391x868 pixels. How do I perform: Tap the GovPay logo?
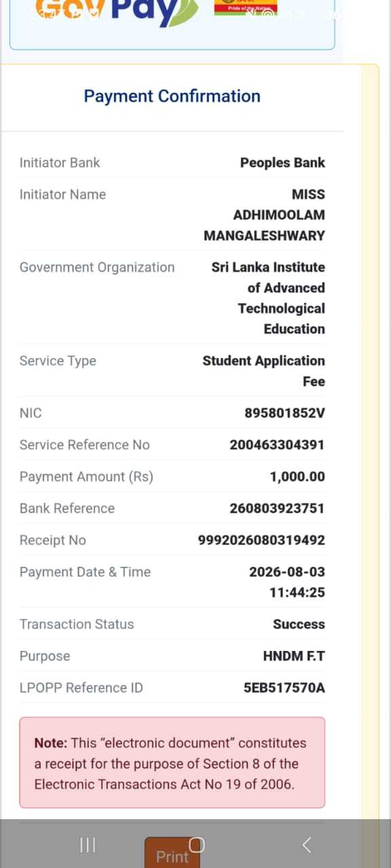pos(117,11)
